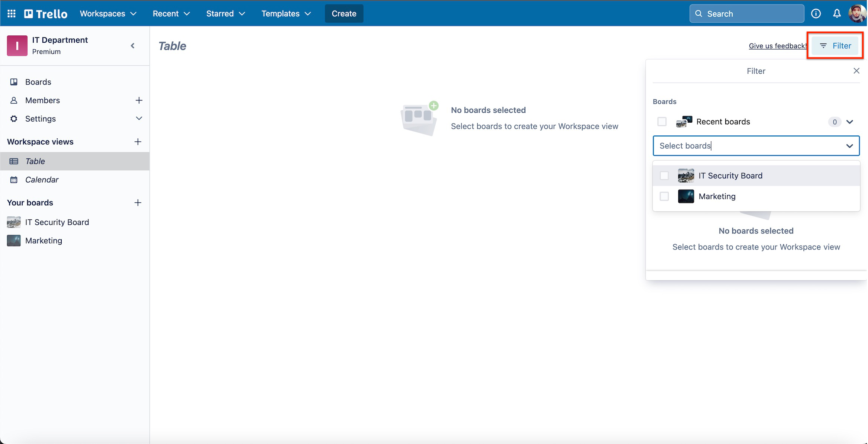This screenshot has width=868, height=444.
Task: Open the Templates menu
Action: [286, 13]
